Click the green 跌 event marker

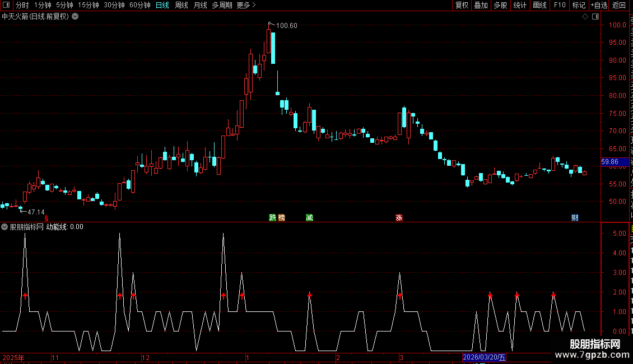272,217
